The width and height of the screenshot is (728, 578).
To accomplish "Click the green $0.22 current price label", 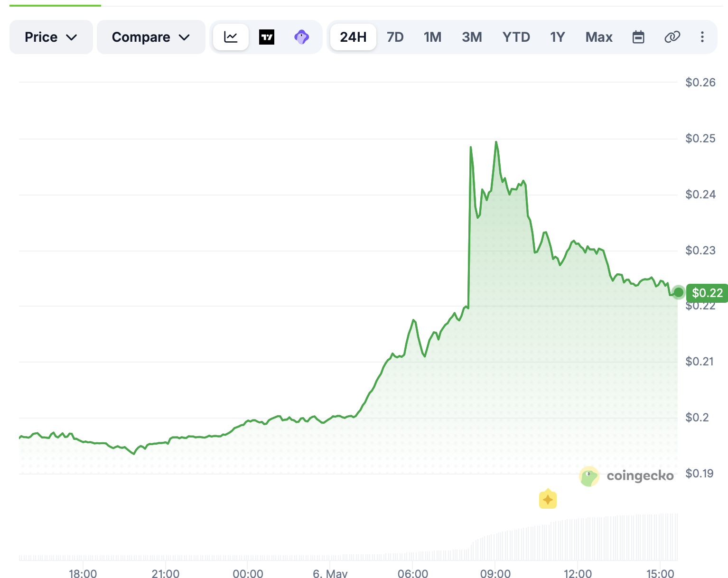I will point(707,293).
